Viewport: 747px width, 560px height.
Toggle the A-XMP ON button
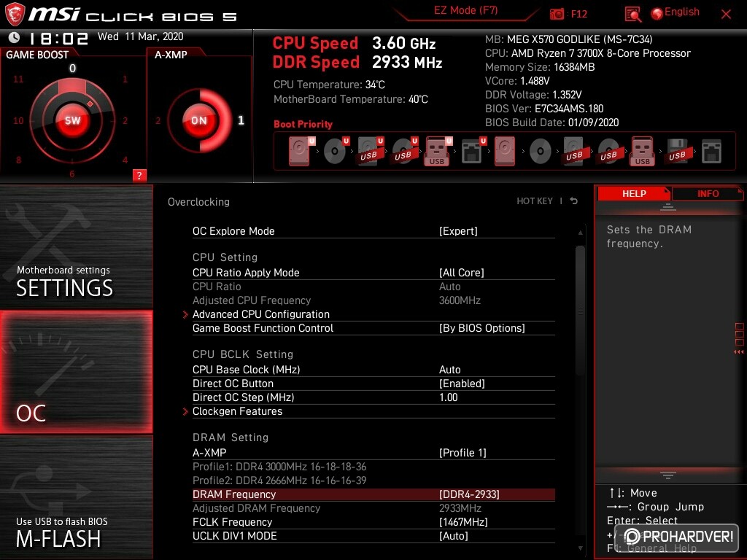[199, 120]
